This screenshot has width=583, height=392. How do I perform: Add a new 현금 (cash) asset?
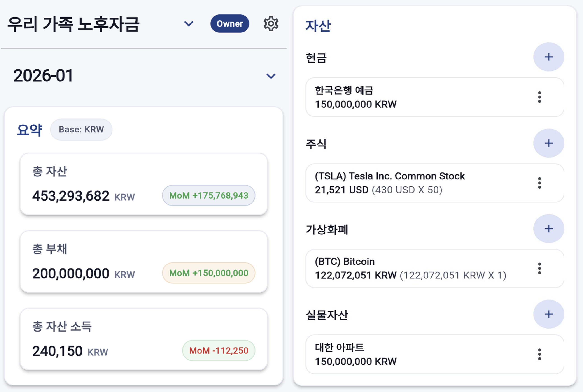point(548,57)
